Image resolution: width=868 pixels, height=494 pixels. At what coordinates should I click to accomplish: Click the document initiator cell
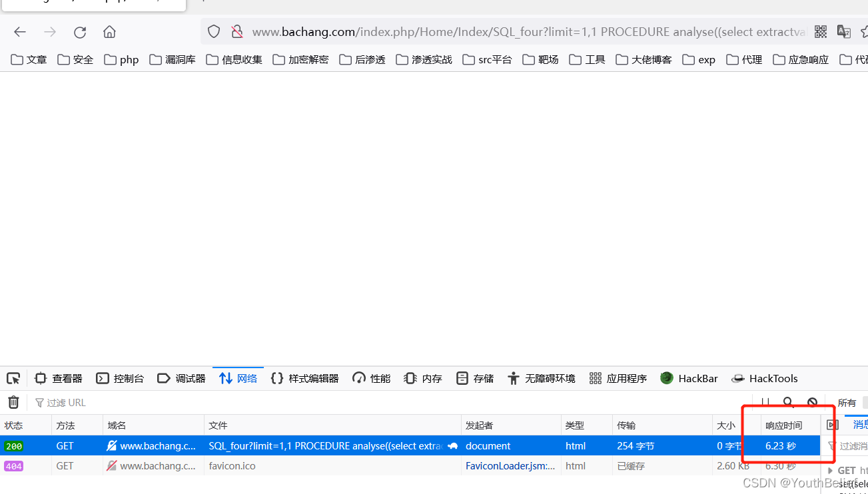click(x=511, y=446)
